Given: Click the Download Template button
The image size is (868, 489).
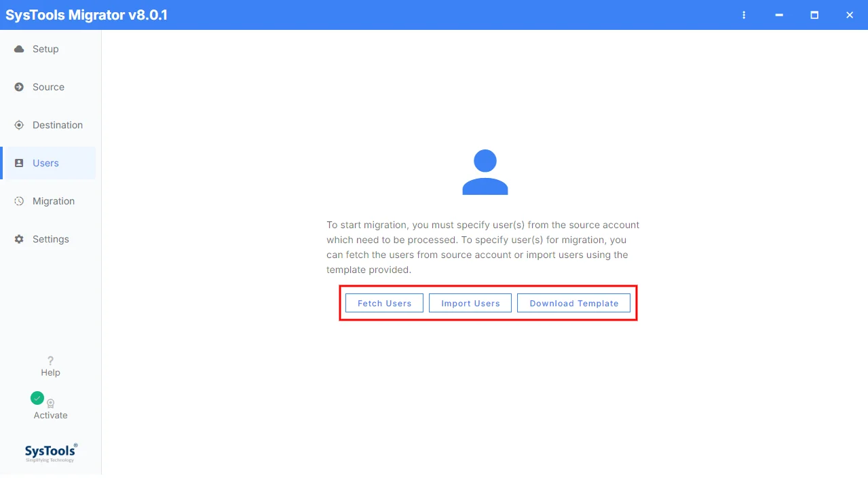Looking at the screenshot, I should [573, 303].
